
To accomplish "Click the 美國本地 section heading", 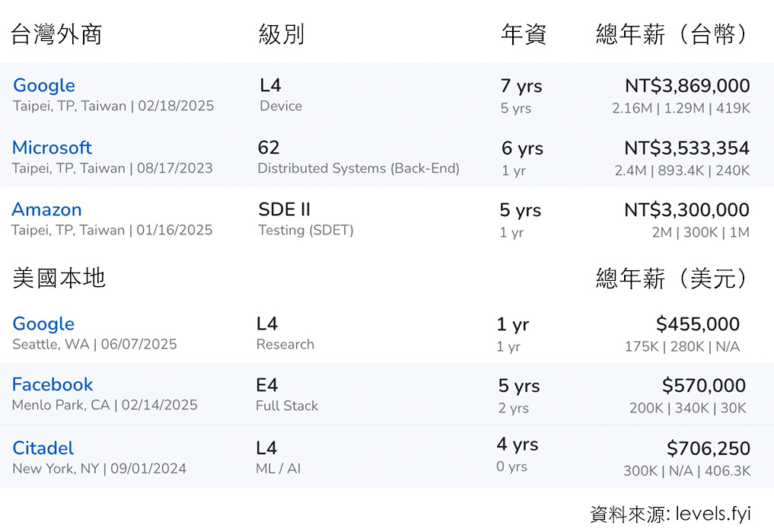I will (x=59, y=279).
